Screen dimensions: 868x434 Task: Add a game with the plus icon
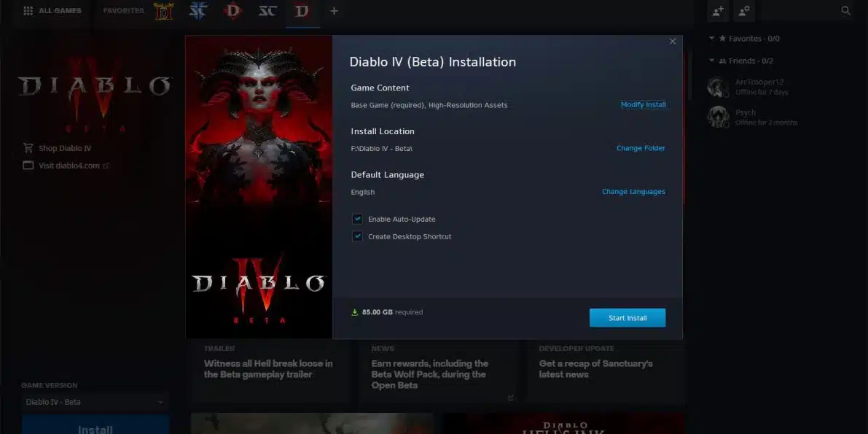[x=334, y=10]
